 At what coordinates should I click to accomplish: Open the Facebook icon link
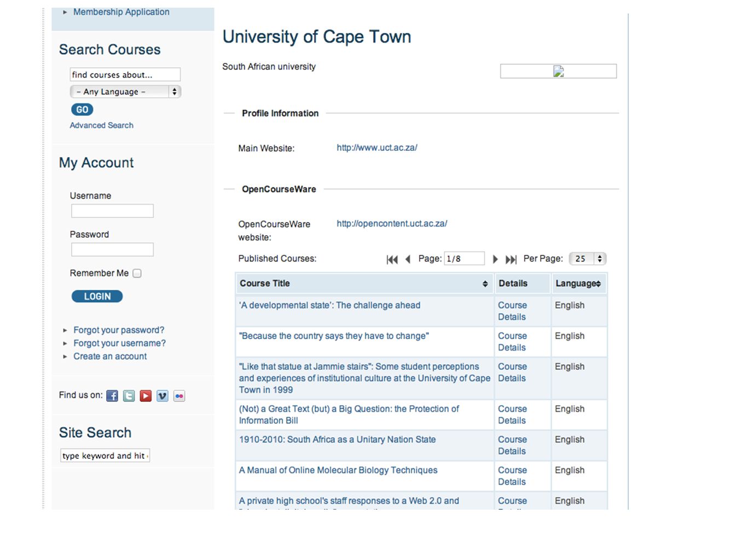click(x=112, y=396)
